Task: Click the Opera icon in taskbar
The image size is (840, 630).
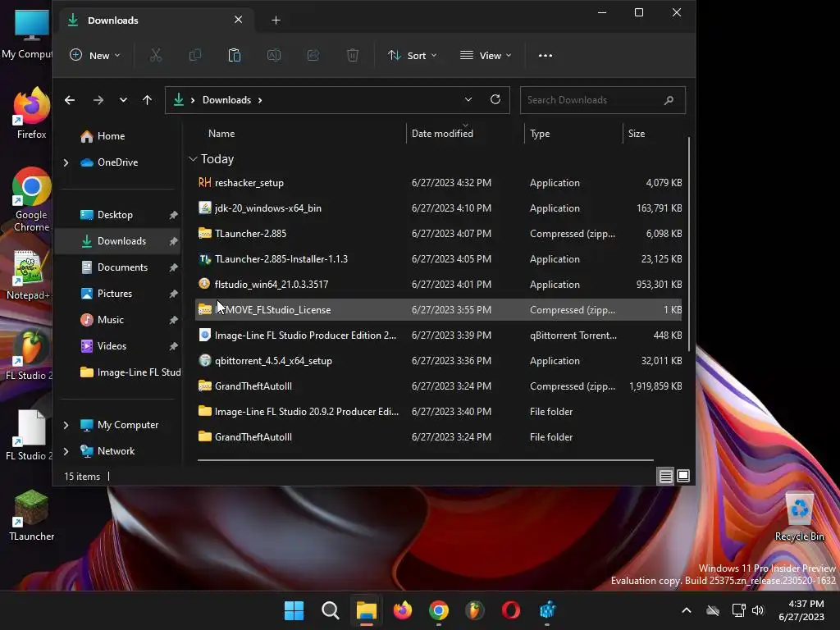Action: [x=510, y=610]
